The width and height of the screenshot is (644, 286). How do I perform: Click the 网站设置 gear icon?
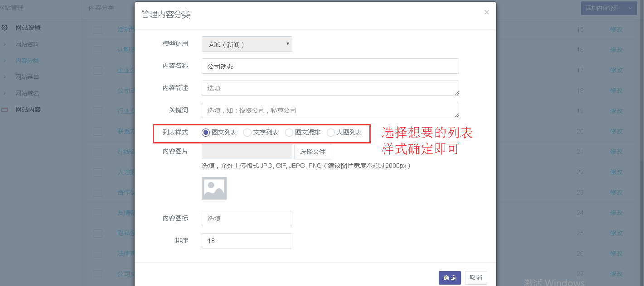pyautogui.click(x=5, y=28)
